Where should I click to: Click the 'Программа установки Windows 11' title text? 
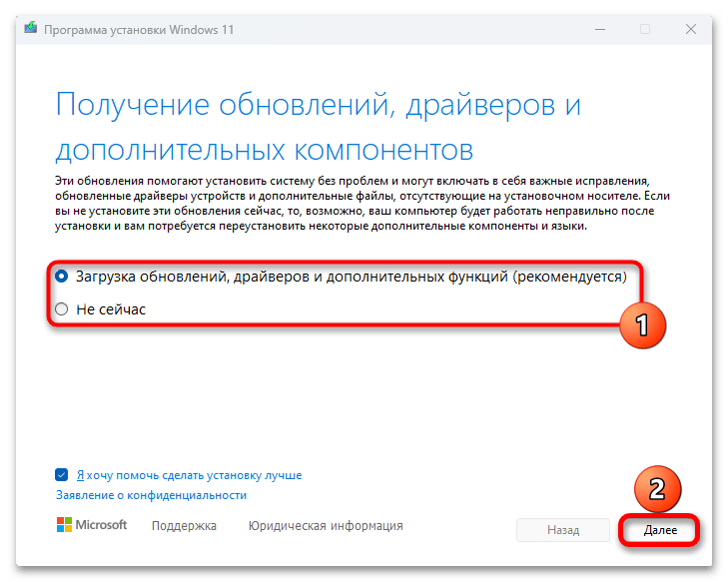tap(139, 30)
